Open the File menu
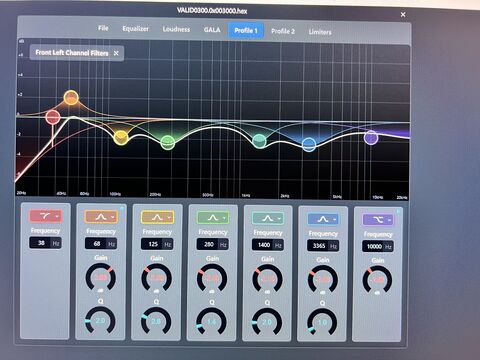This screenshot has height=360, width=480. coord(103,28)
